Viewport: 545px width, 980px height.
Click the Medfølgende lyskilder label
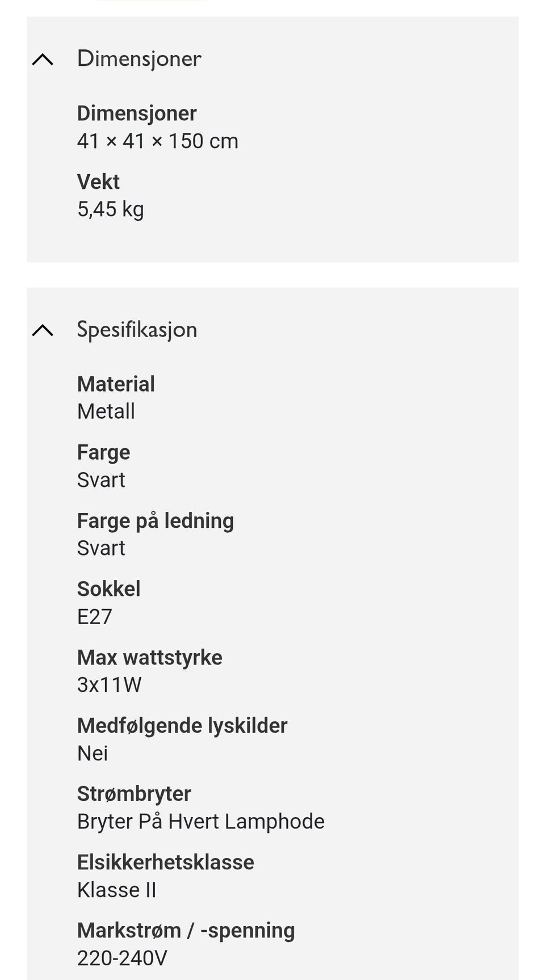(x=182, y=726)
